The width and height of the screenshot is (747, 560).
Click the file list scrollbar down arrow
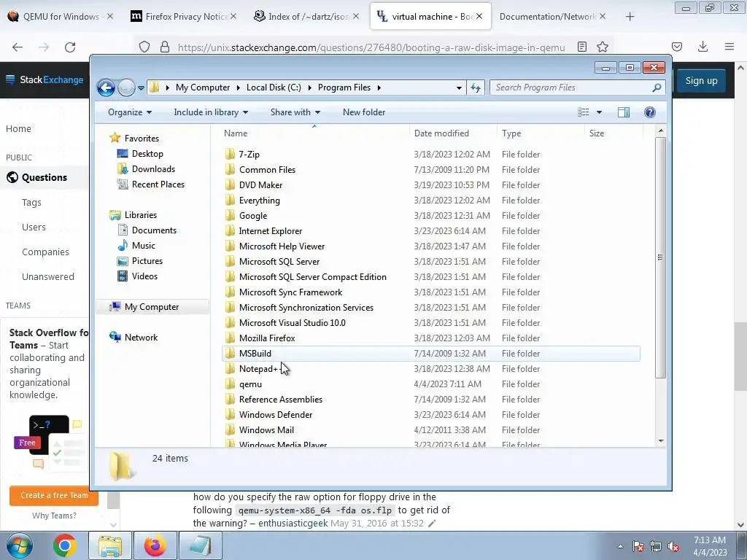tap(661, 441)
